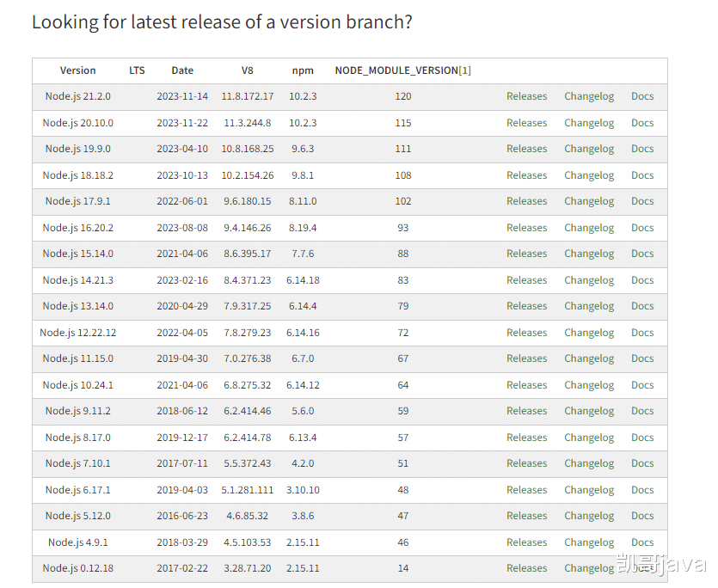Select the date cell 2023-08-08

182,228
